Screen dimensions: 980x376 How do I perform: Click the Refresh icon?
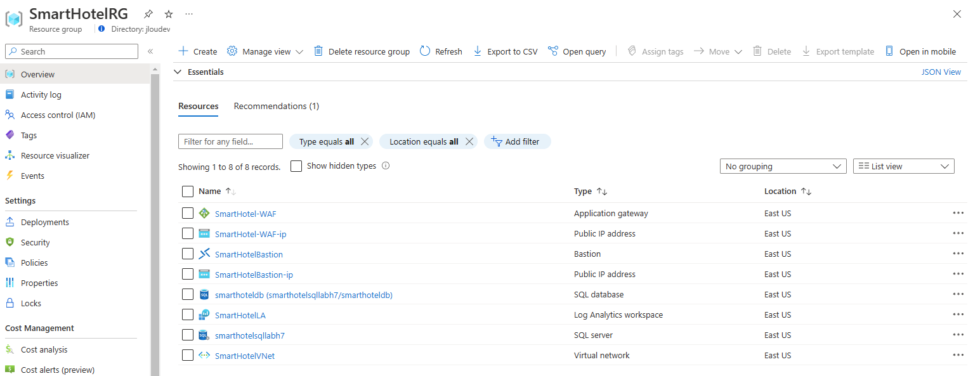click(x=425, y=51)
